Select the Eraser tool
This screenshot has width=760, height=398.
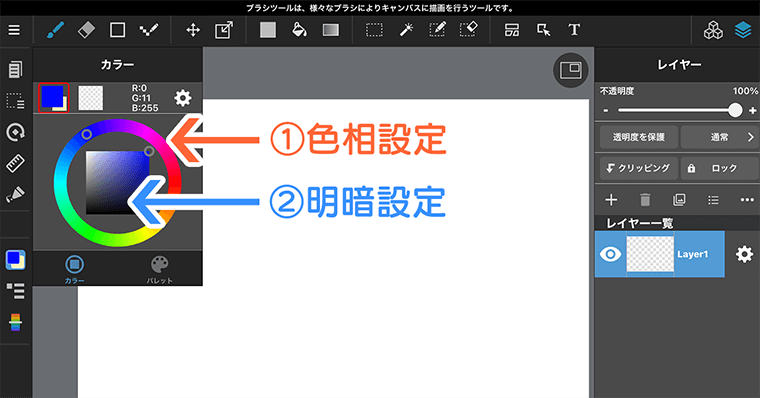[x=86, y=30]
